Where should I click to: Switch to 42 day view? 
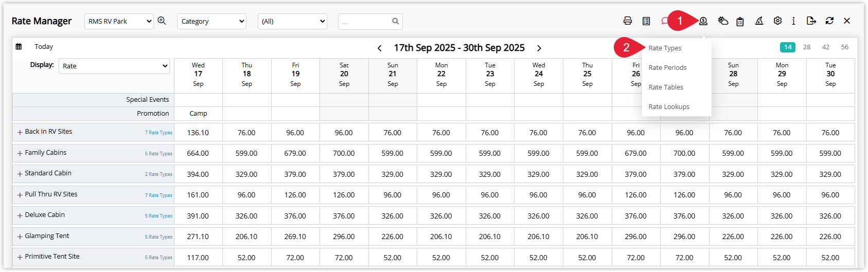826,47
